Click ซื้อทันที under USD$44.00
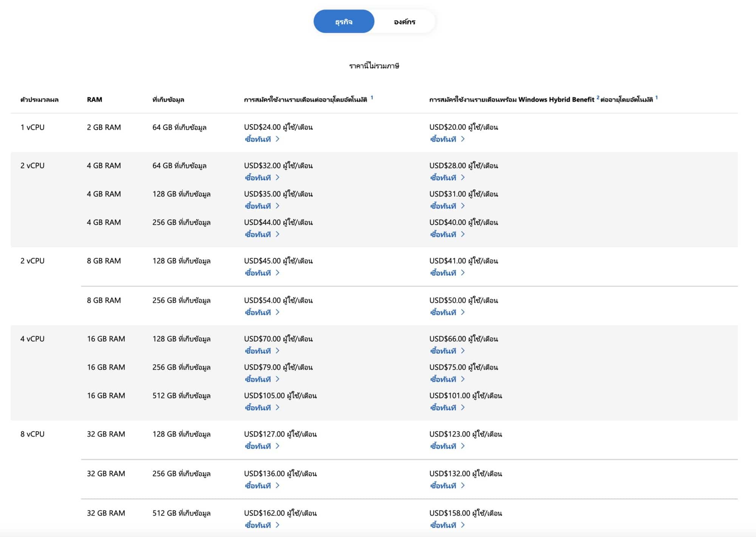The width and height of the screenshot is (756, 537). pos(262,234)
